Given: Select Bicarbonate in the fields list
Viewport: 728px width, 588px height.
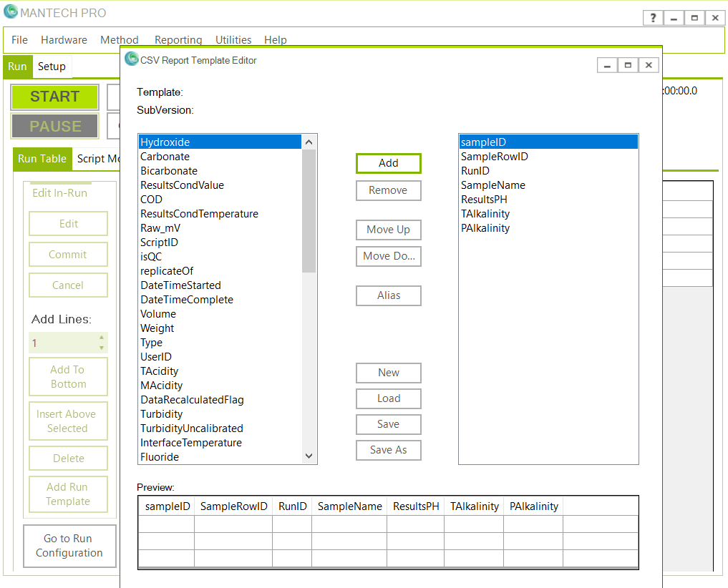Looking at the screenshot, I should coord(220,171).
